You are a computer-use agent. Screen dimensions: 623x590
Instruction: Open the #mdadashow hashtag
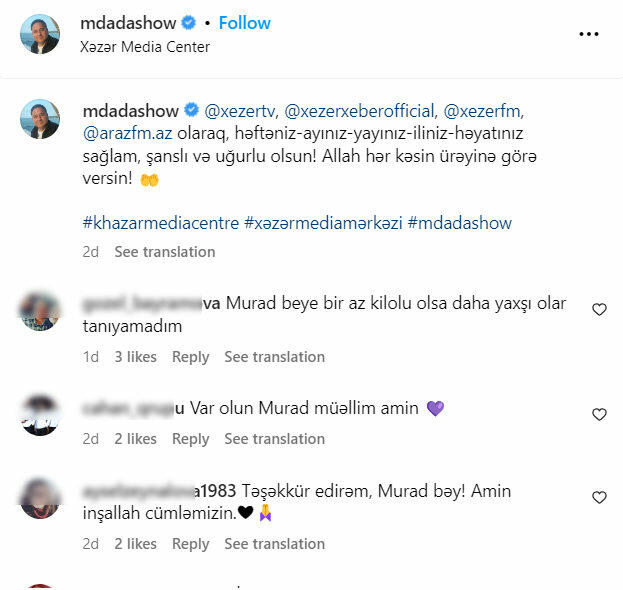[460, 223]
